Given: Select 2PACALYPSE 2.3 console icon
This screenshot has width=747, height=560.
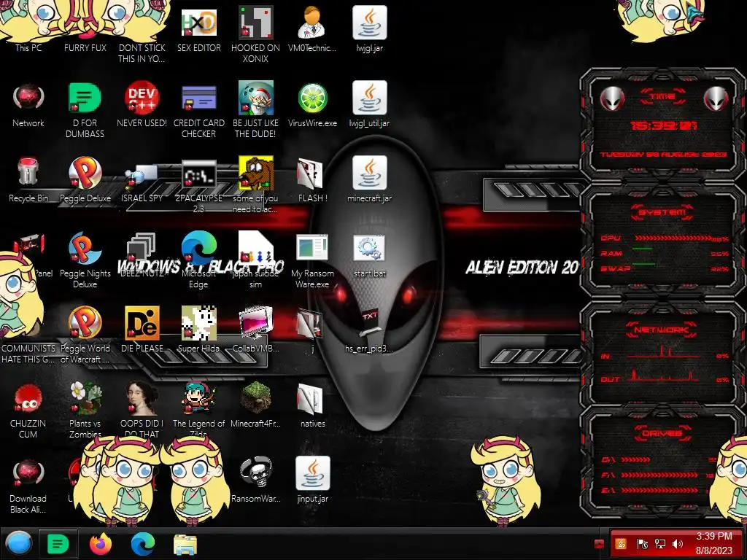Looking at the screenshot, I should [x=198, y=186].
